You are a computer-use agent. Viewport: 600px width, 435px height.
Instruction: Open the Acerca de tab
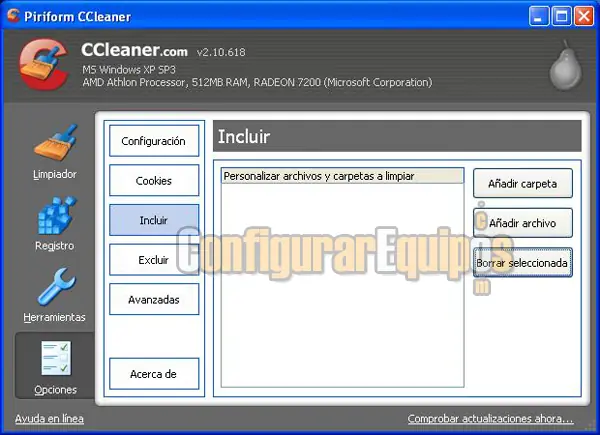point(154,374)
